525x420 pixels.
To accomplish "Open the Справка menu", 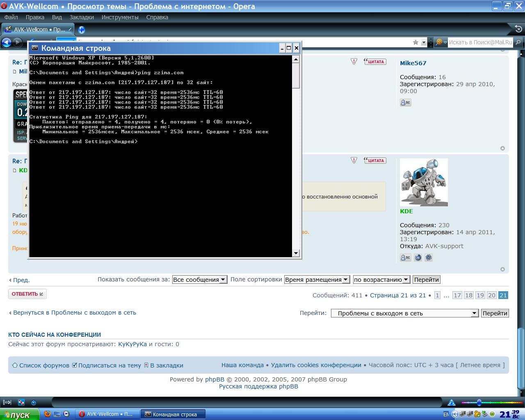I will pos(157,17).
